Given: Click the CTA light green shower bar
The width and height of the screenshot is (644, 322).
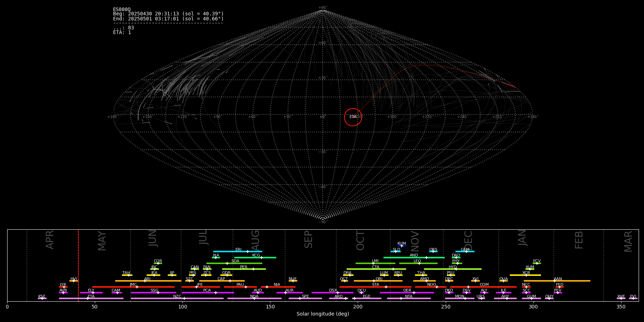Looking at the screenshot, I should pyautogui.click(x=376, y=269).
